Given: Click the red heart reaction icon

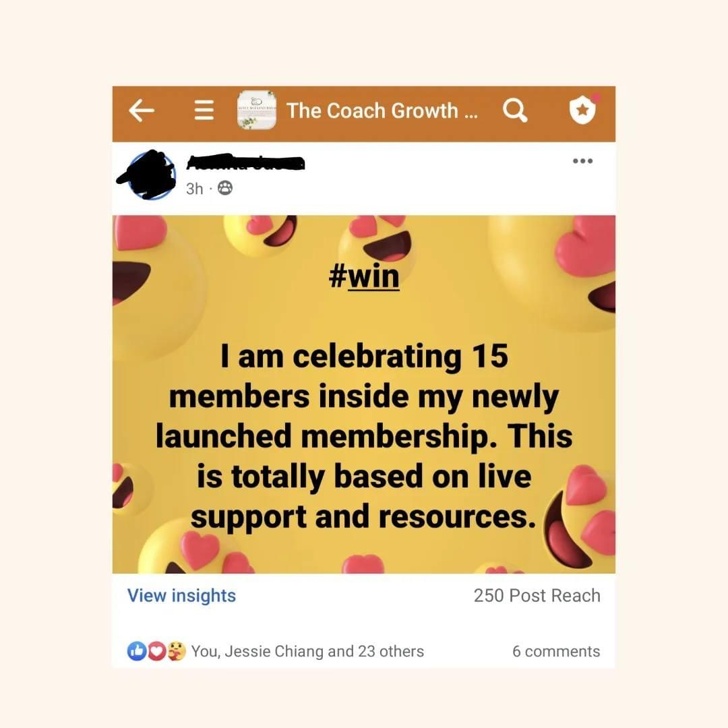Looking at the screenshot, I should point(157,651).
